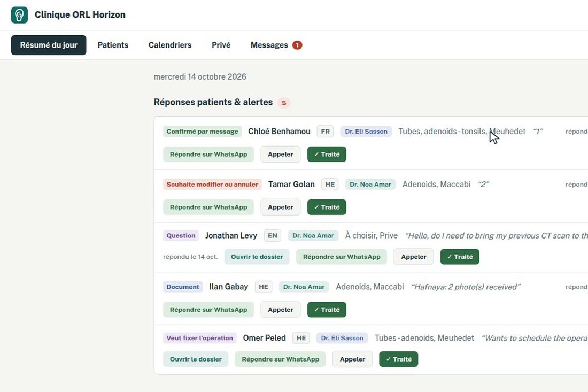Click the Veut fixer l'opération tag
This screenshot has height=392, width=588.
click(200, 338)
